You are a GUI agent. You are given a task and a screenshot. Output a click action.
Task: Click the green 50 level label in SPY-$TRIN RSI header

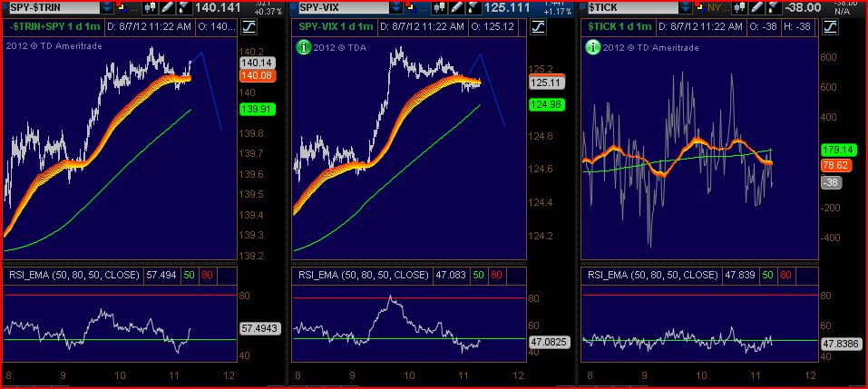point(189,275)
